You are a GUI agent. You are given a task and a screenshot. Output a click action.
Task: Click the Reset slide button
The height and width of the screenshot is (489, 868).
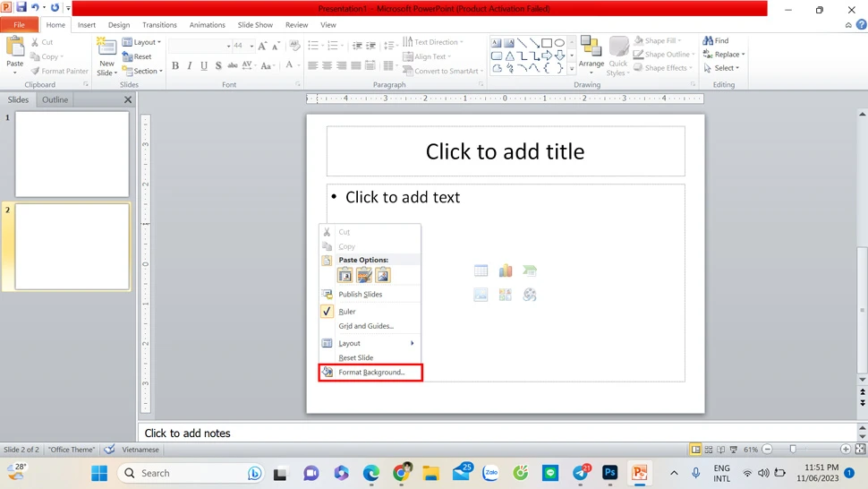pyautogui.click(x=137, y=56)
